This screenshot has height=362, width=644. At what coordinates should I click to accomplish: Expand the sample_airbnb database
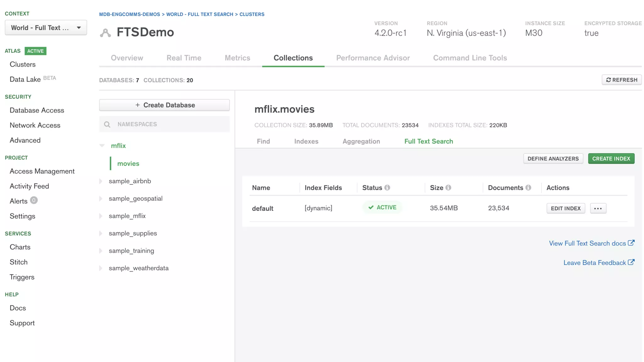pyautogui.click(x=101, y=181)
